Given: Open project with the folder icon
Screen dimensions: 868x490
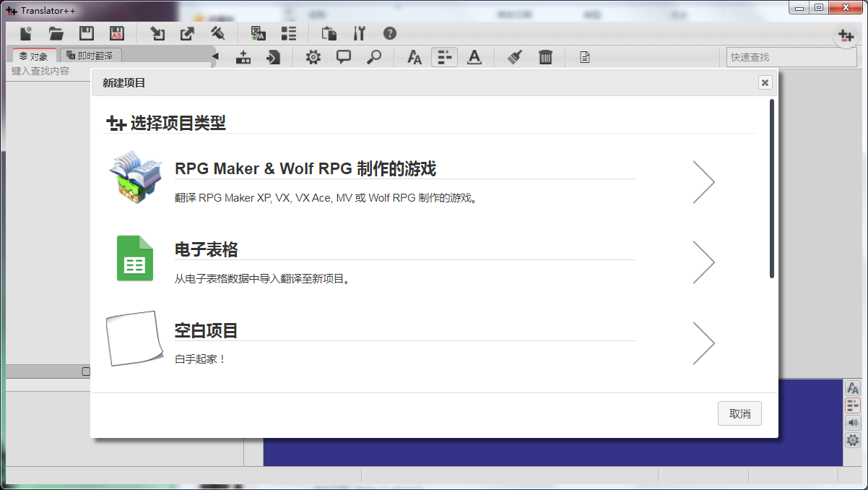Looking at the screenshot, I should point(56,33).
